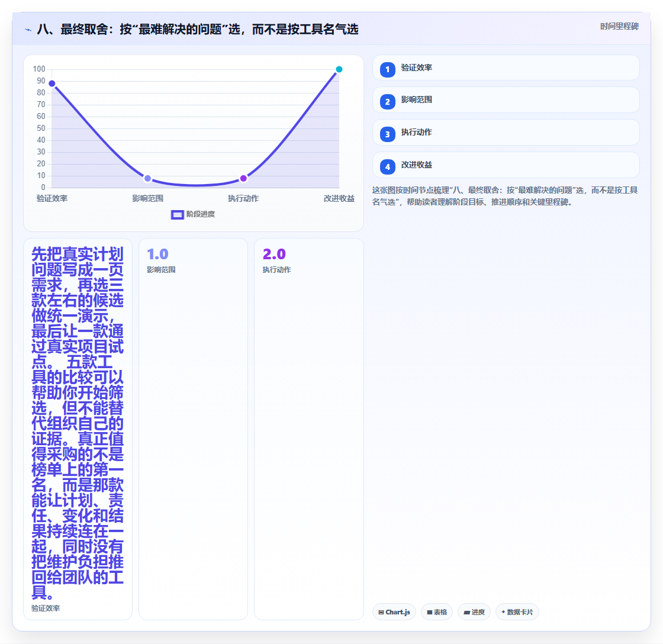Click the 阶段进度 legend label

(x=201, y=214)
